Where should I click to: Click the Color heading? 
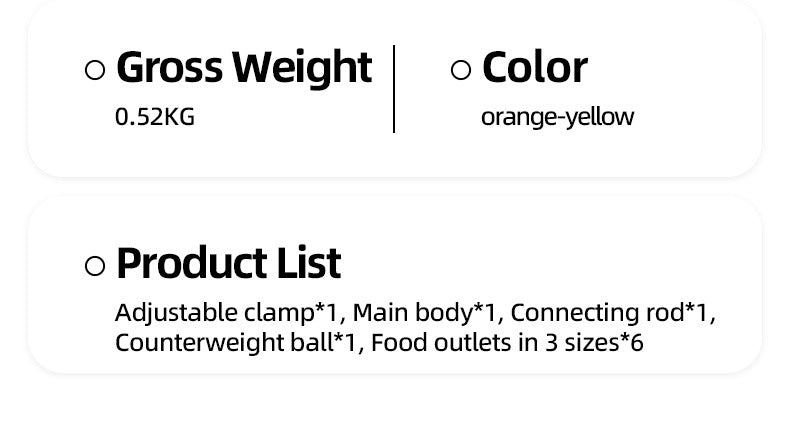pyautogui.click(x=535, y=67)
